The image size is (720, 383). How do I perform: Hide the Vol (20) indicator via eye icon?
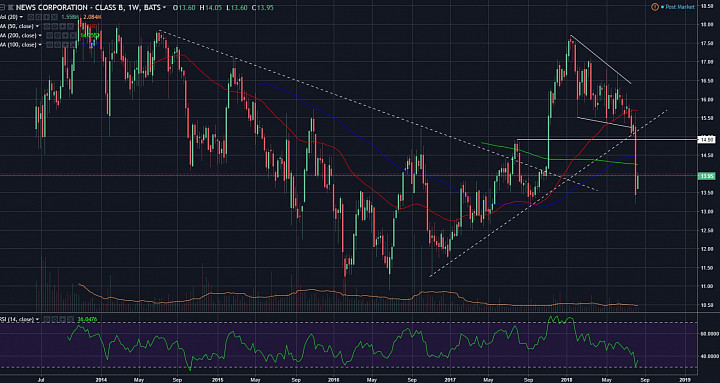[31, 17]
